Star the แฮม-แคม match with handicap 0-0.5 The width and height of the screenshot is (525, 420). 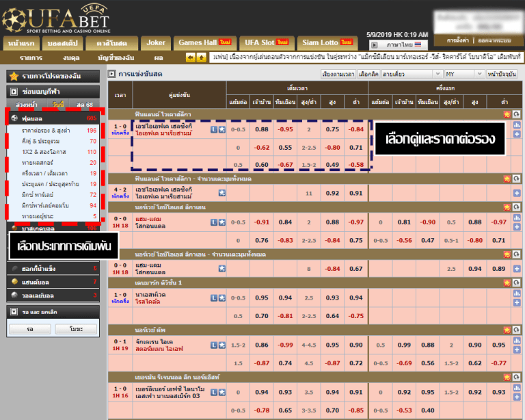(222, 222)
